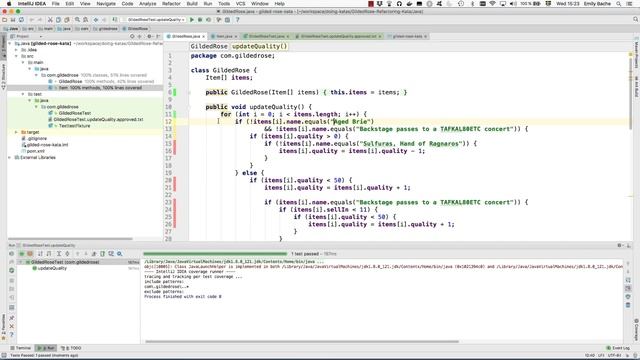640x360 pixels.
Task: Switch to GildedRoseTest.updateQuality.approved.txt tab
Action: (338, 36)
